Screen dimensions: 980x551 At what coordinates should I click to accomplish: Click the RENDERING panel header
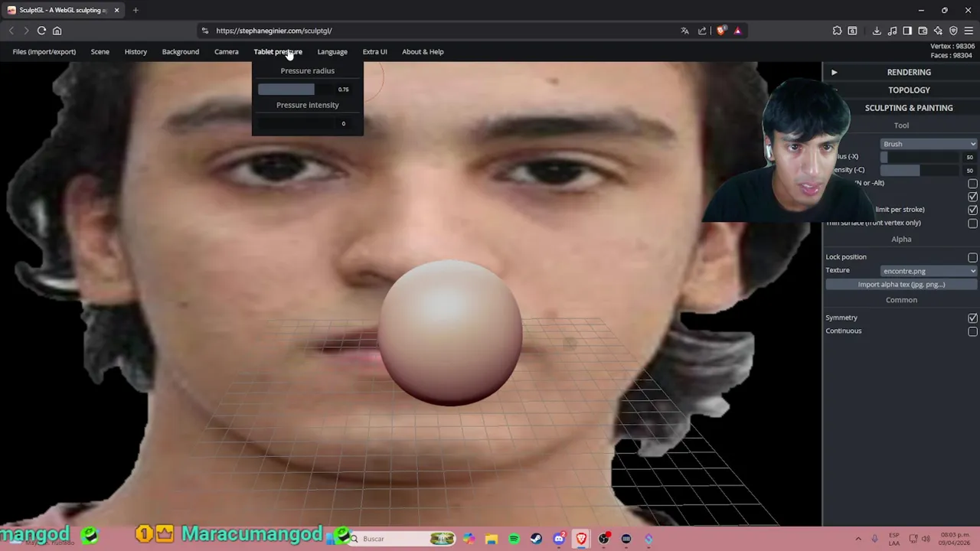point(909,72)
